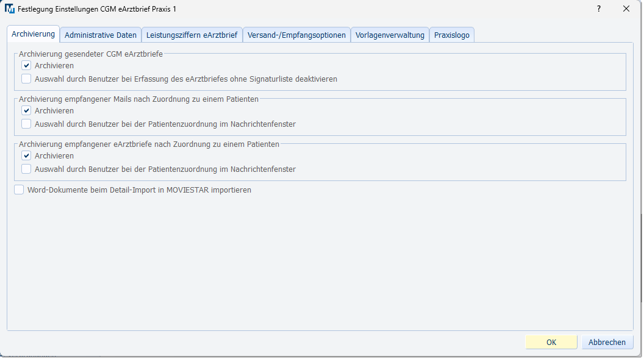Confirm settings with the OK button
The height and width of the screenshot is (359, 644).
[x=551, y=342]
